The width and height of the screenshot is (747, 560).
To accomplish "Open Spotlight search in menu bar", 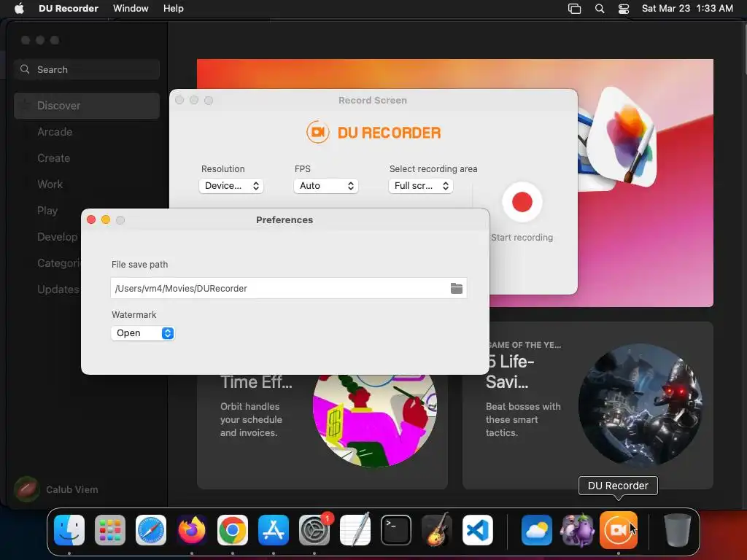I will (600, 9).
